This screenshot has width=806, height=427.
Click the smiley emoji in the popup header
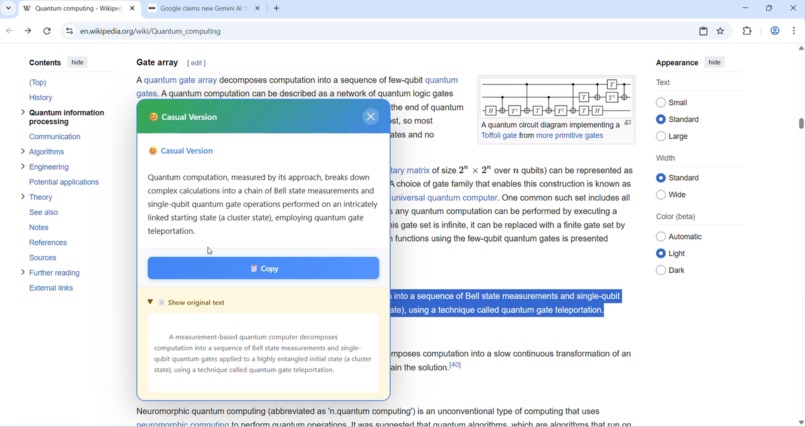153,117
